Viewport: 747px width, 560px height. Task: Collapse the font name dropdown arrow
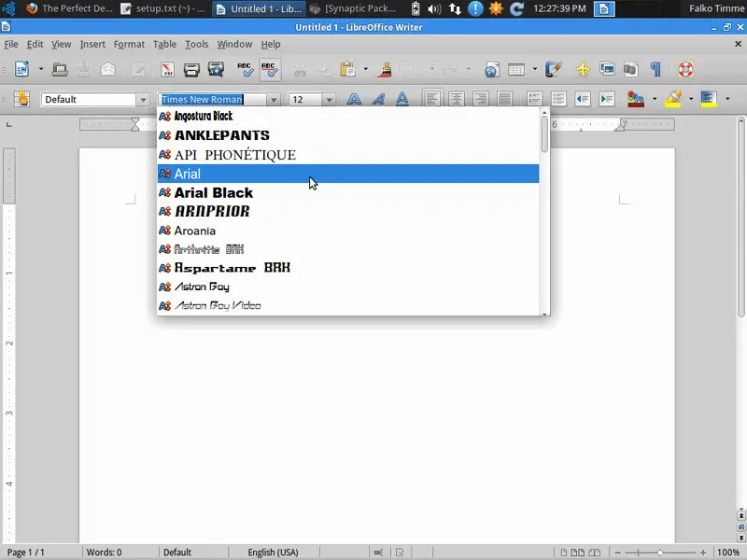274,100
